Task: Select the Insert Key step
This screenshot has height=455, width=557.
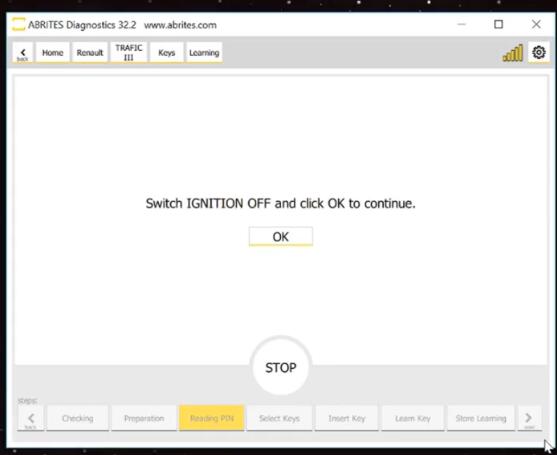Action: 347,418
